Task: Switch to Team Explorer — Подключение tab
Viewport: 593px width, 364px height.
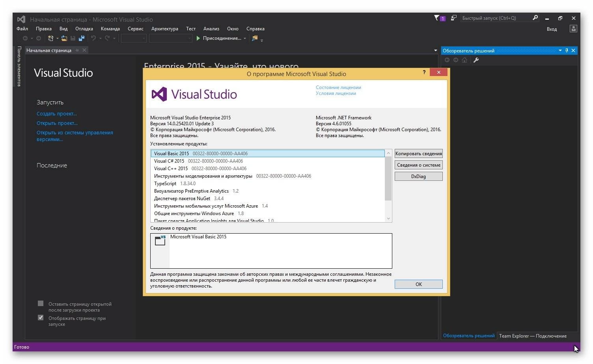Action: click(533, 336)
